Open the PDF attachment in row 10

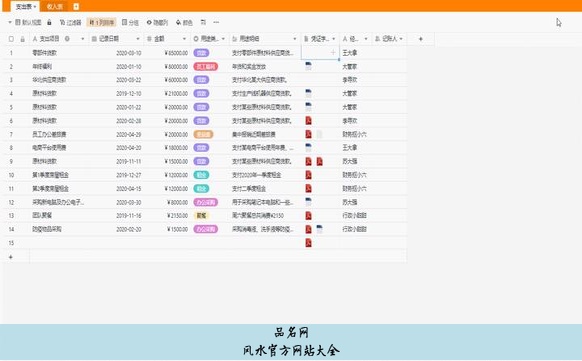pos(308,175)
